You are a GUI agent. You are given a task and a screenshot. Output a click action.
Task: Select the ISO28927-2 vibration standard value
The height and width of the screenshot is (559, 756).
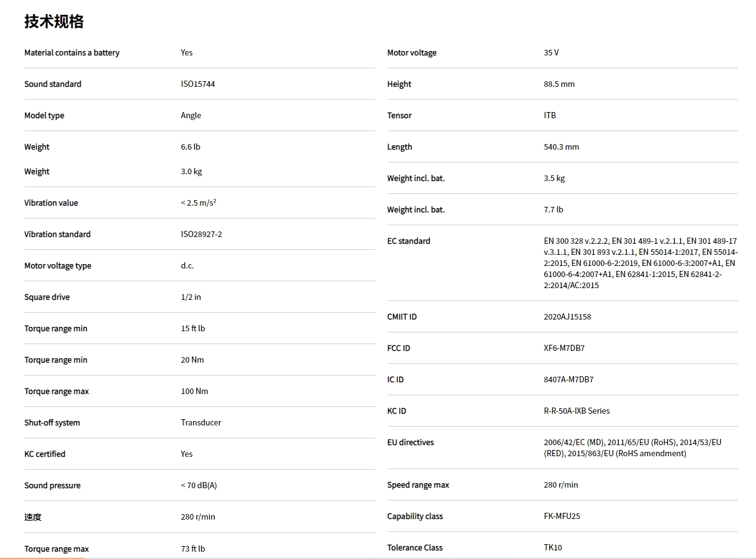click(x=201, y=235)
